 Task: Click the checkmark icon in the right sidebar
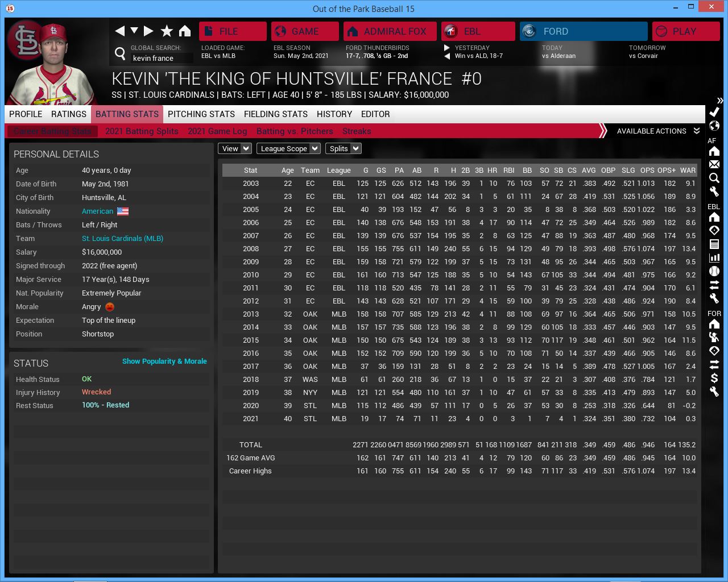714,112
